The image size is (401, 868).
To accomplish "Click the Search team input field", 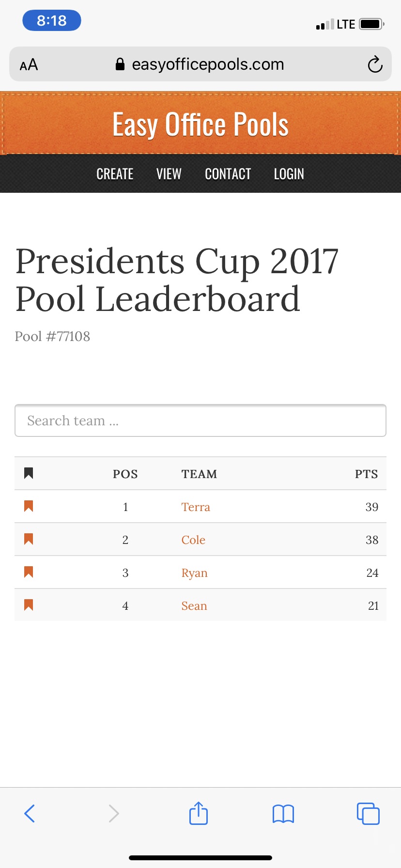I will point(200,420).
